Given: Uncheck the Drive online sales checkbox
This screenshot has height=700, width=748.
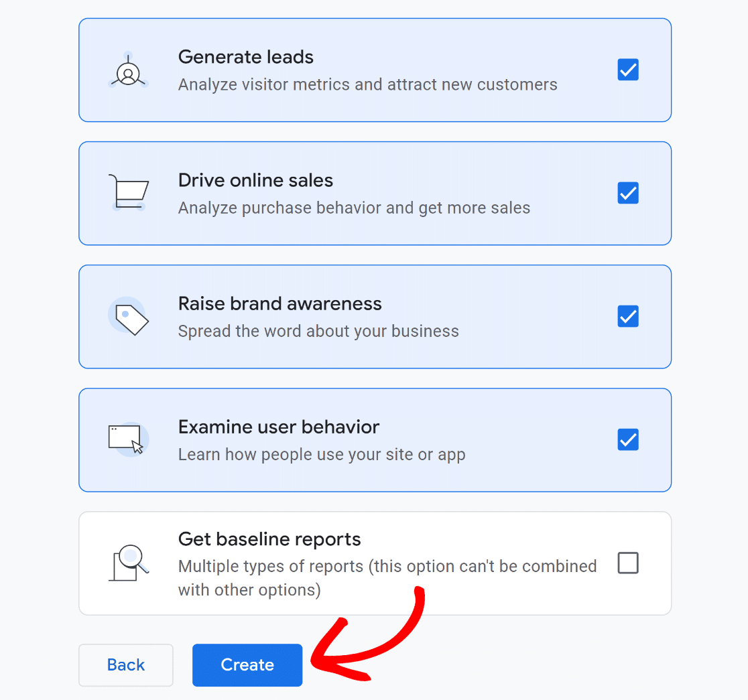Looking at the screenshot, I should pos(628,193).
